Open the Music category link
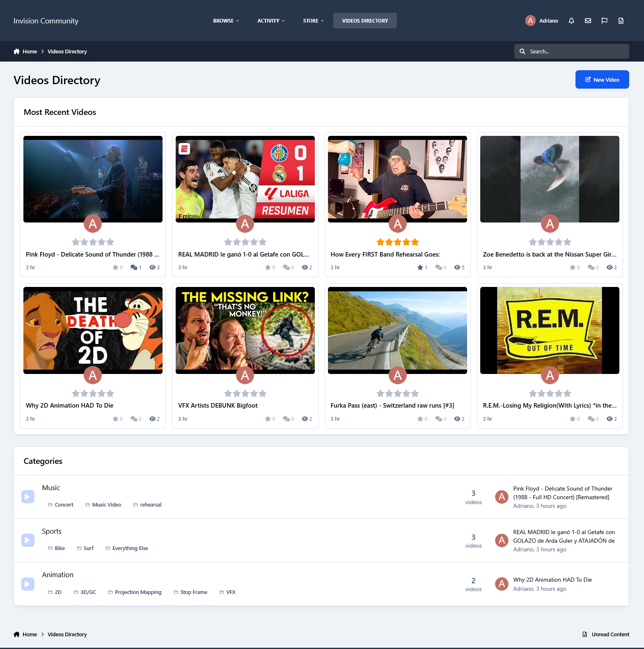 tap(51, 488)
